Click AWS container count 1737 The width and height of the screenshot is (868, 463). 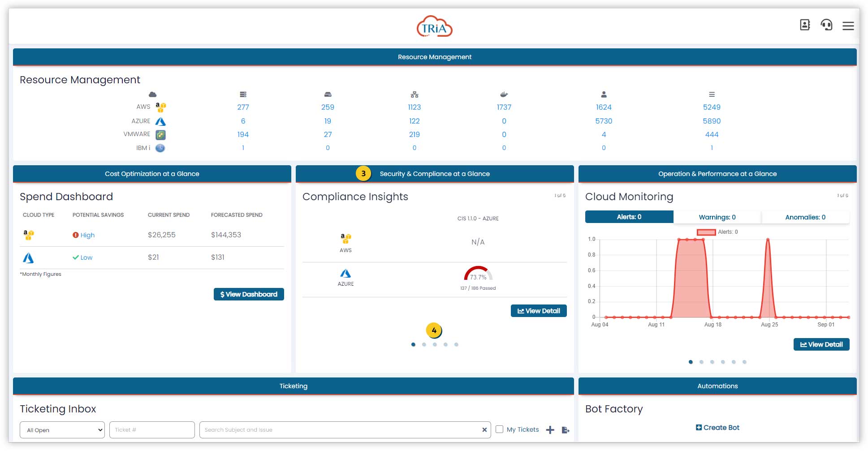[504, 107]
